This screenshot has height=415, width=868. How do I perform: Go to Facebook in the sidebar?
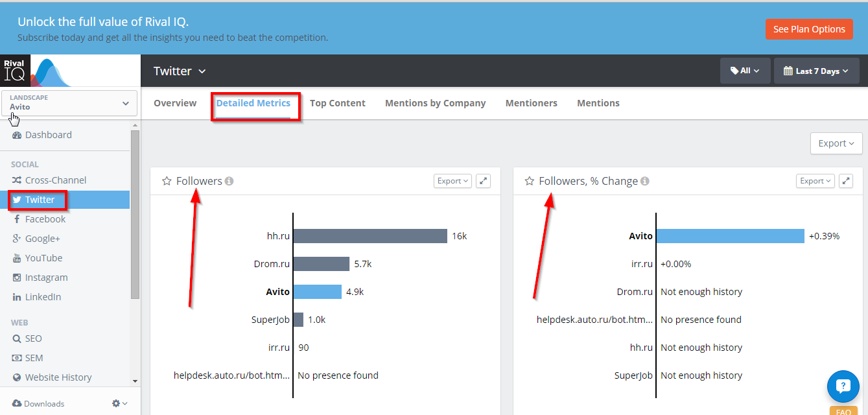[45, 219]
